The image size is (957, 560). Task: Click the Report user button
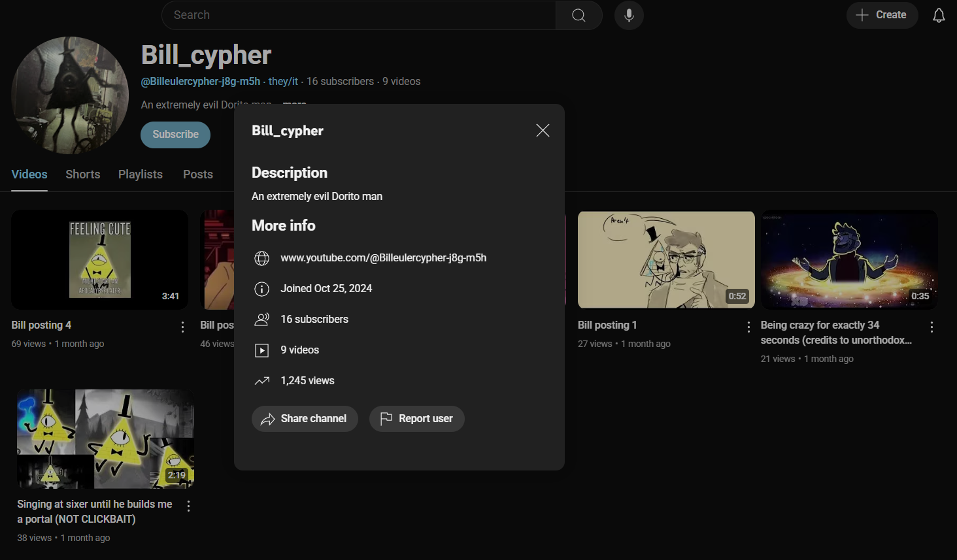pyautogui.click(x=417, y=419)
